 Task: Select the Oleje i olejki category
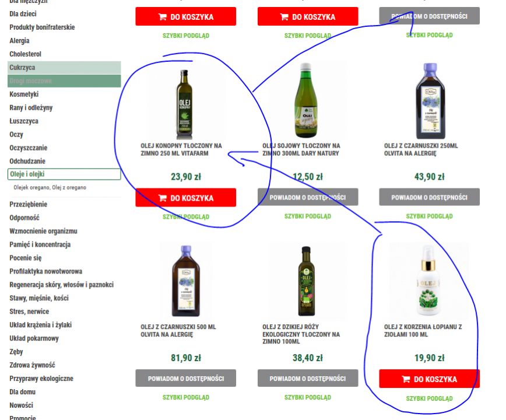64,174
